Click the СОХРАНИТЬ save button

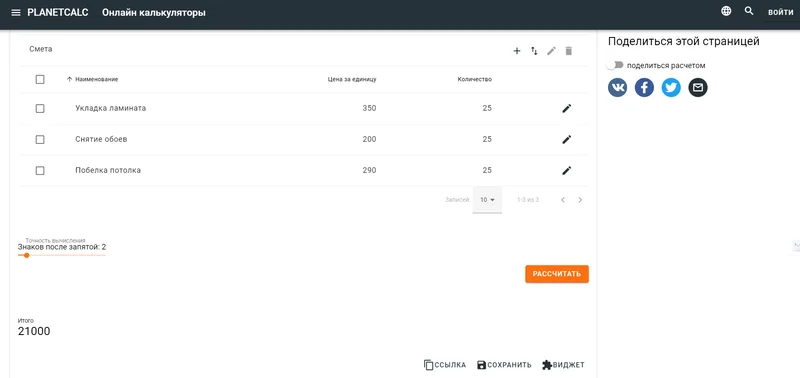(504, 365)
